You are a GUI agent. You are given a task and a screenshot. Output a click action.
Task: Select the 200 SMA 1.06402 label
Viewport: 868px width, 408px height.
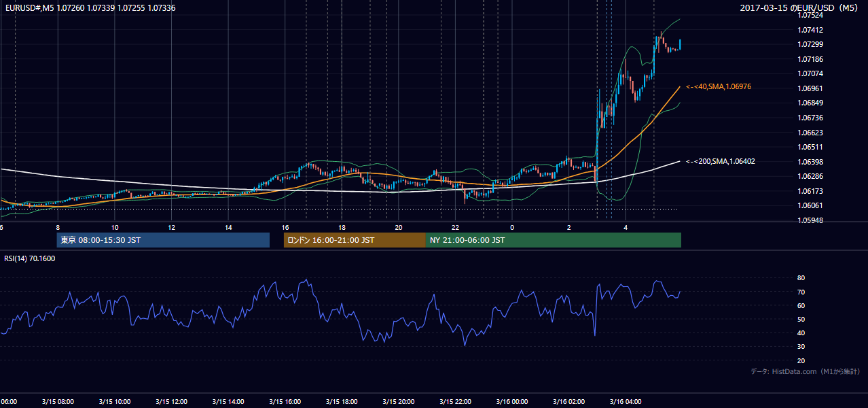[721, 162]
